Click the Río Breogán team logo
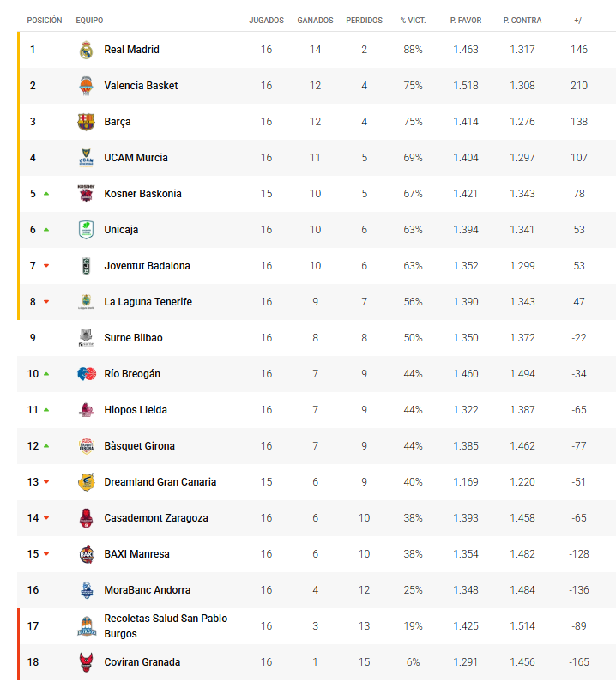616x682 pixels. point(86,374)
